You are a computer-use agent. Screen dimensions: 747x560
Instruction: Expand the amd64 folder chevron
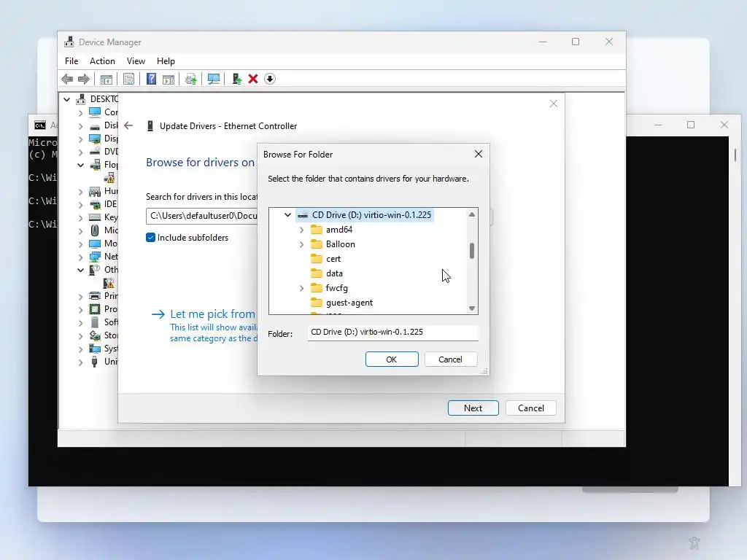point(301,230)
